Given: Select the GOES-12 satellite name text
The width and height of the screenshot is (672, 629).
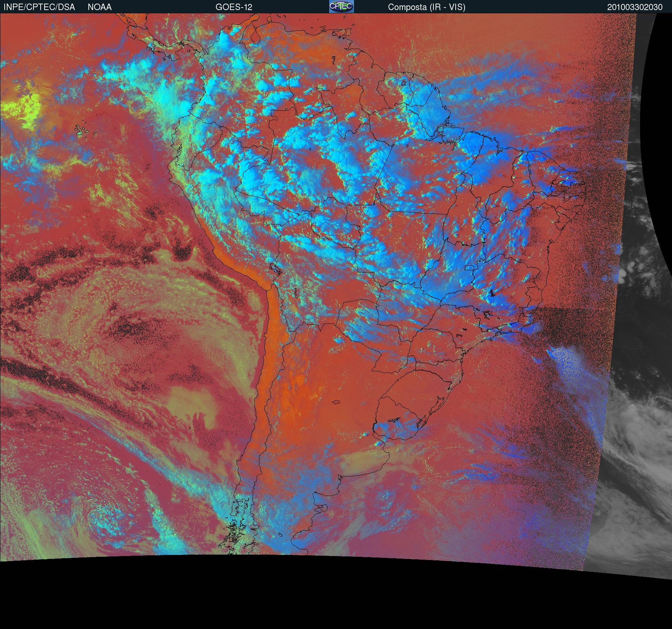Looking at the screenshot, I should tap(234, 7).
